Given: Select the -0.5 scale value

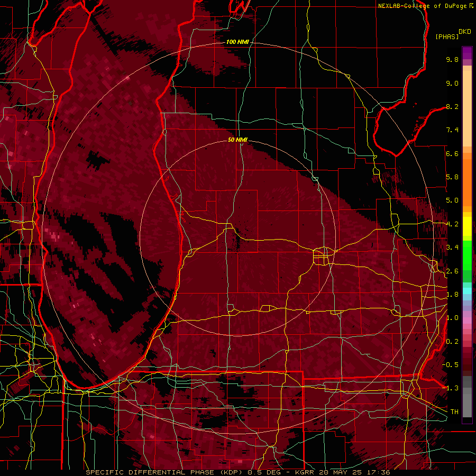Looking at the screenshot, I should (x=450, y=365).
